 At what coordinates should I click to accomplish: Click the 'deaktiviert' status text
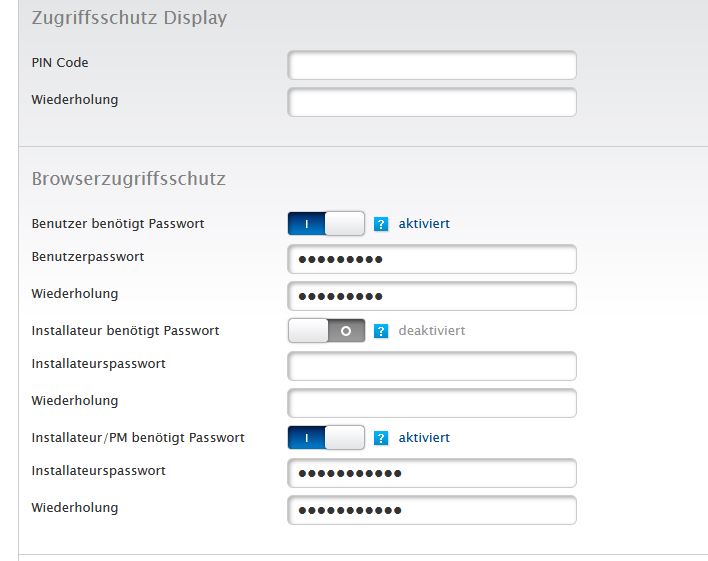pyautogui.click(x=431, y=331)
